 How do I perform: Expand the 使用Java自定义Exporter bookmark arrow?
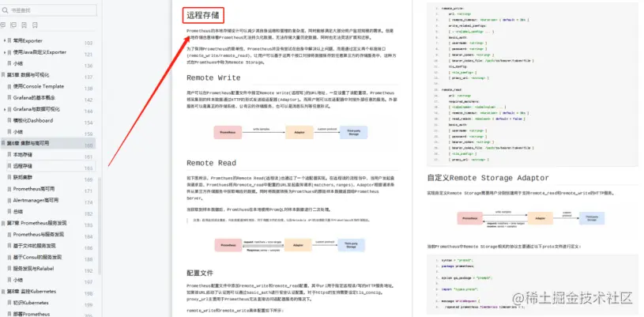5,52
